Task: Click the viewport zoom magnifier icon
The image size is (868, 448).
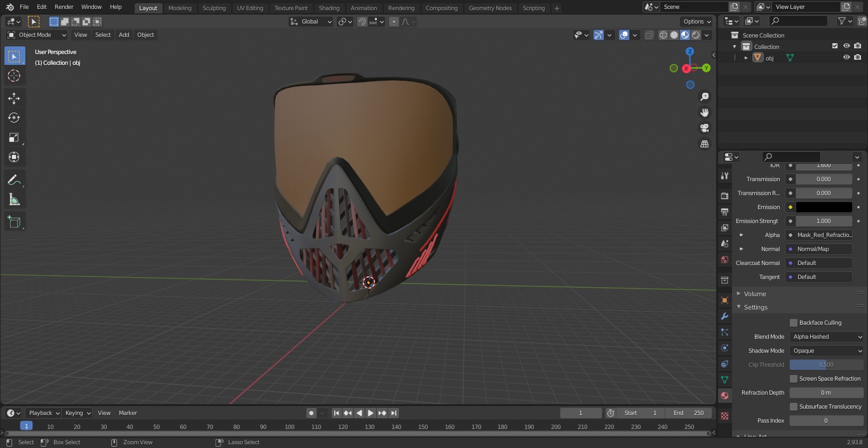Action: [704, 97]
